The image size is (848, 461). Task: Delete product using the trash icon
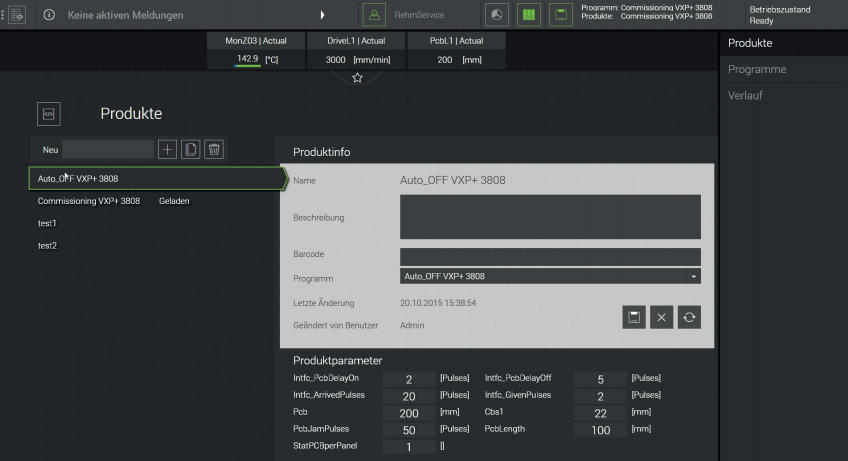pyautogui.click(x=214, y=149)
